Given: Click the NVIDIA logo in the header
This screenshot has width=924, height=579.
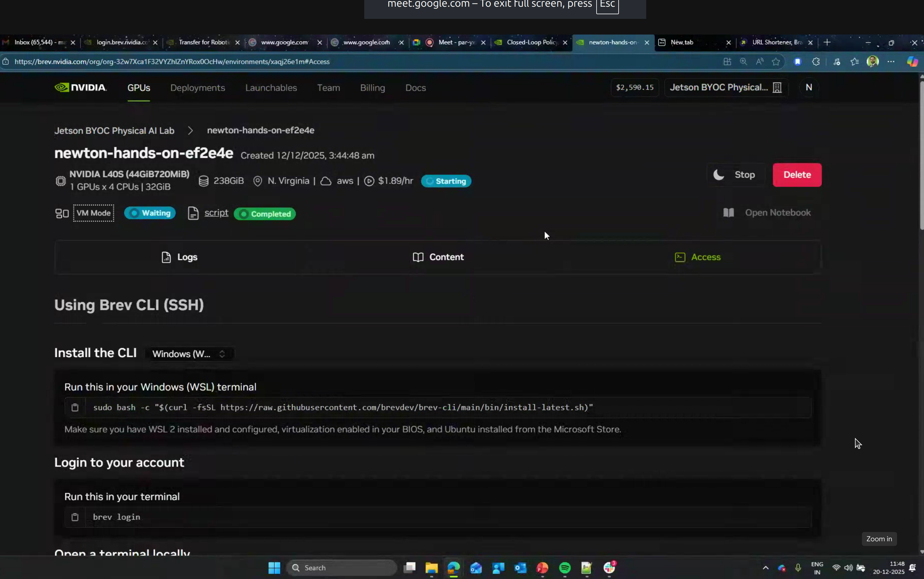Looking at the screenshot, I should (80, 87).
